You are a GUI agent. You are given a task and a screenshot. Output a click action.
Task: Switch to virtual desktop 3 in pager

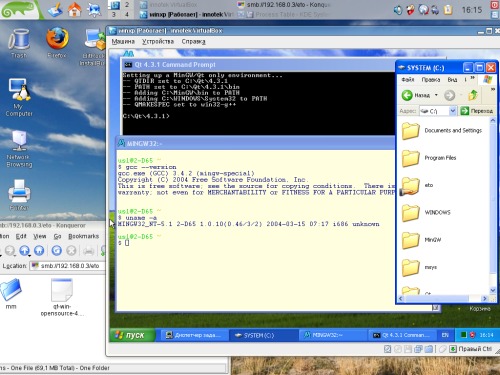point(114,14)
